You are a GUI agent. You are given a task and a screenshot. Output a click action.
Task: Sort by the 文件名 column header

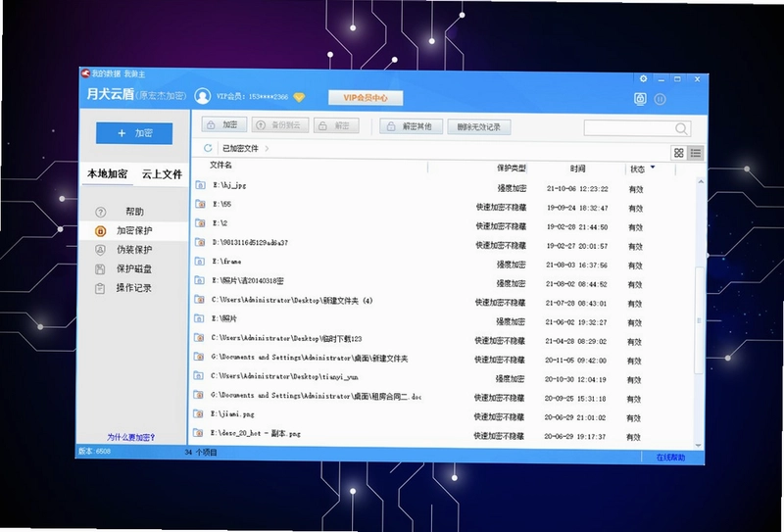coord(220,165)
